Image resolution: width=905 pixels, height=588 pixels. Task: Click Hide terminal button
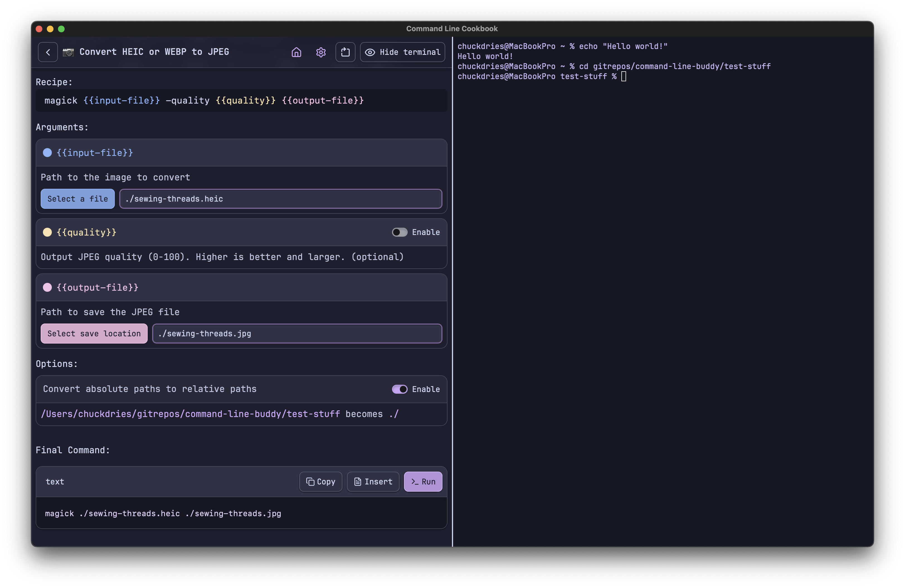click(402, 52)
